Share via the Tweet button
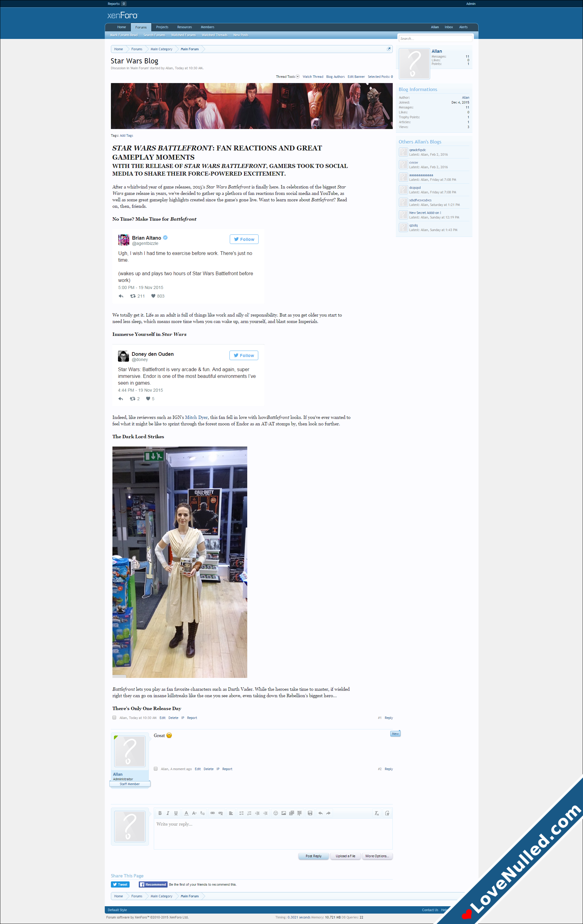Image resolution: width=583 pixels, height=924 pixels. click(120, 884)
